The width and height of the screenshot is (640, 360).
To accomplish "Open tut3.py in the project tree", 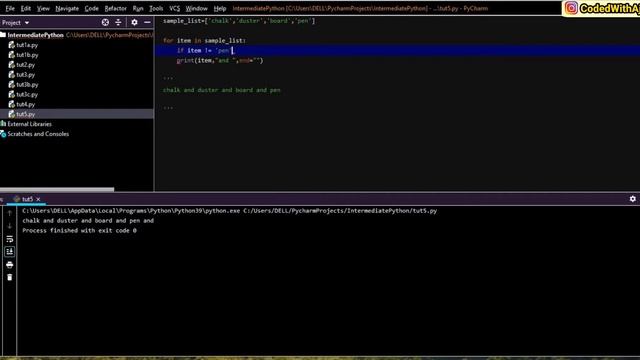I will (25, 75).
